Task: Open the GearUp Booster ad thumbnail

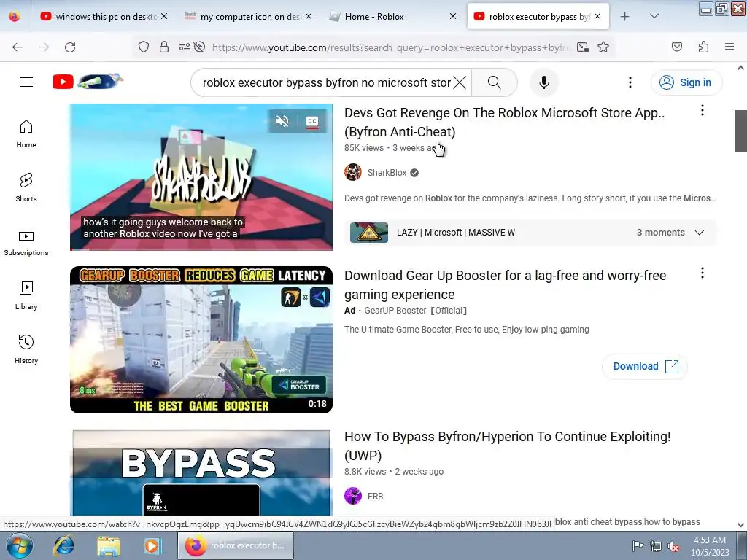Action: click(x=201, y=340)
